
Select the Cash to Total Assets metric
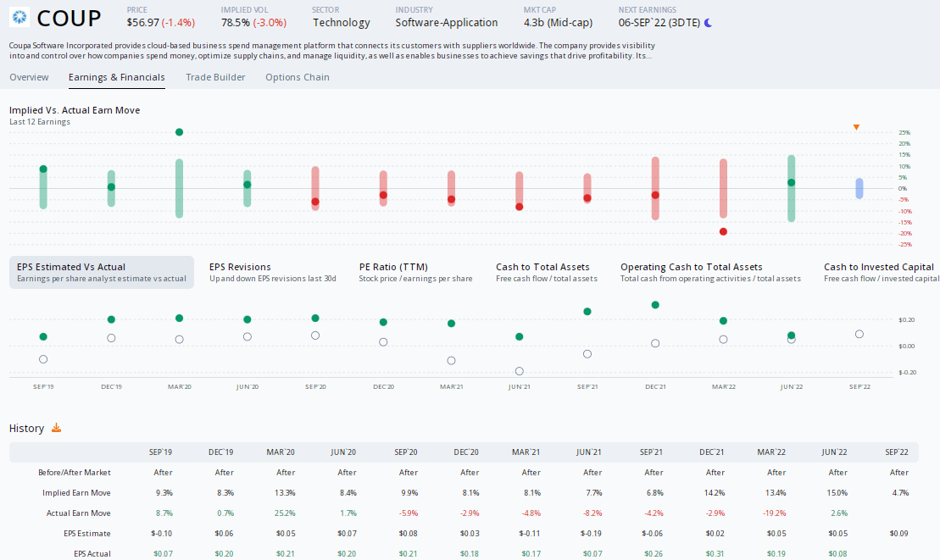point(546,273)
